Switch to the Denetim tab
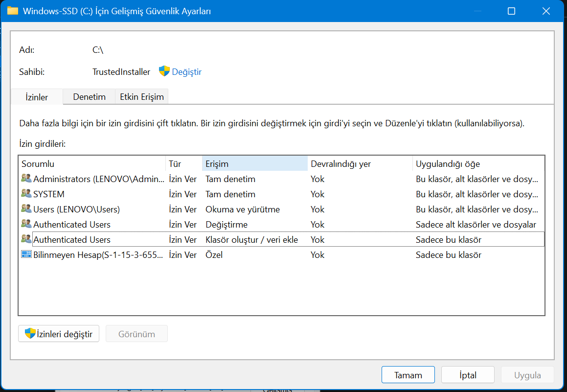 (90, 96)
